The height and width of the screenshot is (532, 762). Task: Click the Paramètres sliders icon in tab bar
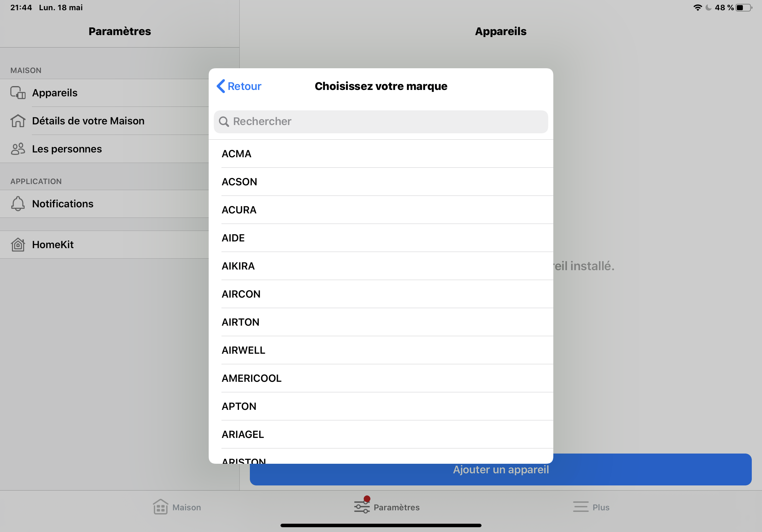[x=362, y=507]
